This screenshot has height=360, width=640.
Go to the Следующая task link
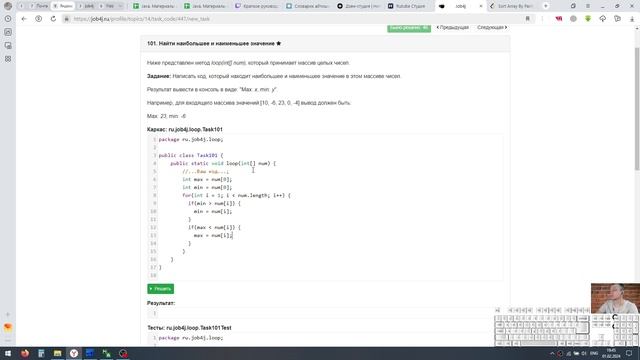click(492, 27)
